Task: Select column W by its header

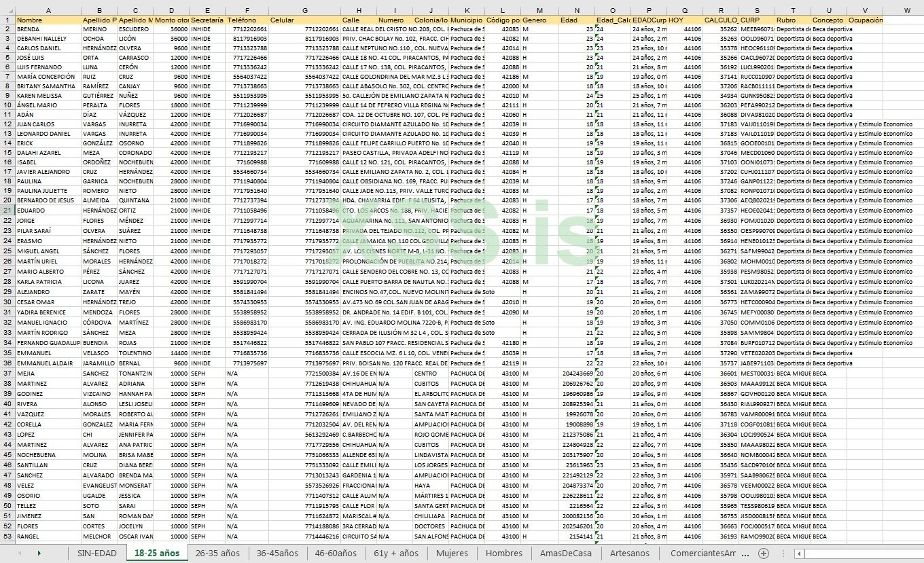Action: (x=908, y=11)
